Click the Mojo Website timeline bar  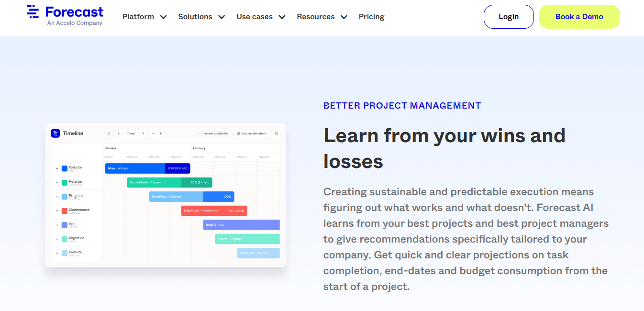point(135,168)
